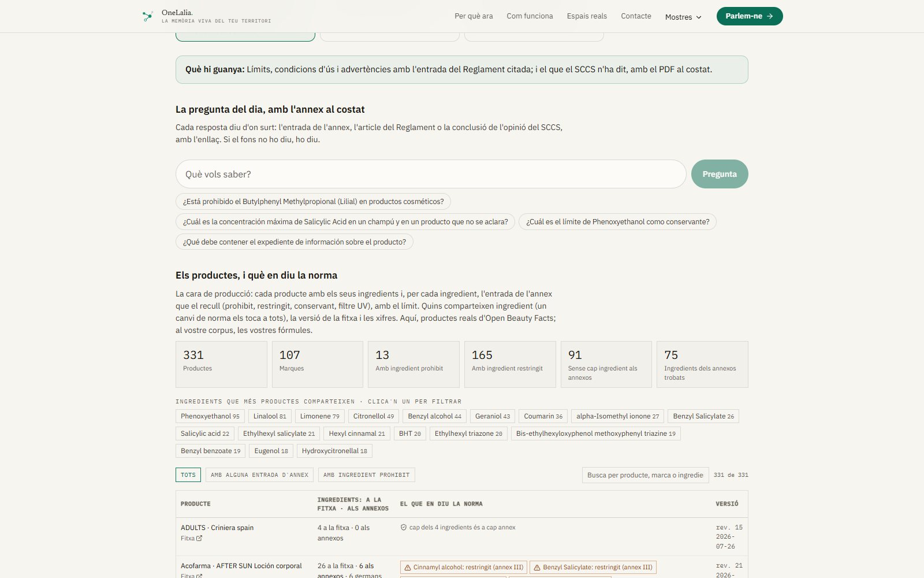Image resolution: width=924 pixels, height=578 pixels.
Task: Select the 'expediente de información' question chip
Action: (x=295, y=242)
